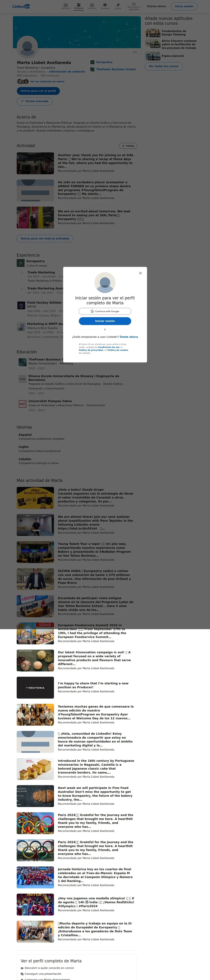Viewport: 210px width, 980px height.
Task: Open Información de contacto link
Action: click(67, 72)
